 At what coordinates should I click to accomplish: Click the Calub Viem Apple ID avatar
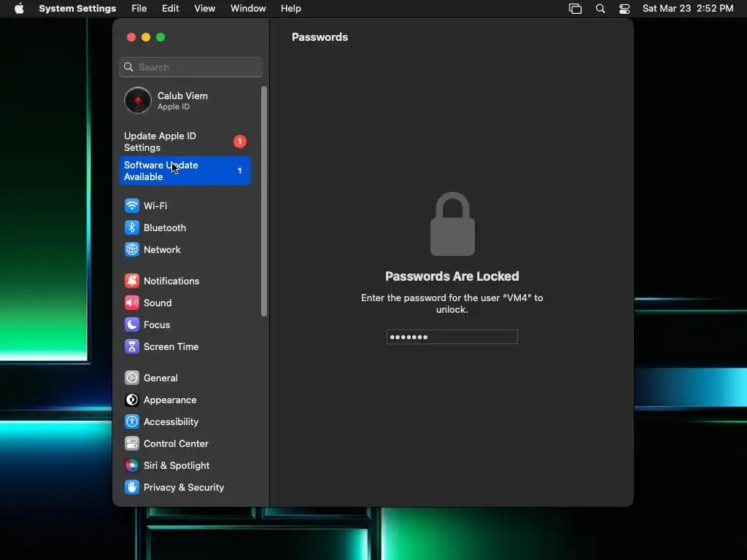138,101
